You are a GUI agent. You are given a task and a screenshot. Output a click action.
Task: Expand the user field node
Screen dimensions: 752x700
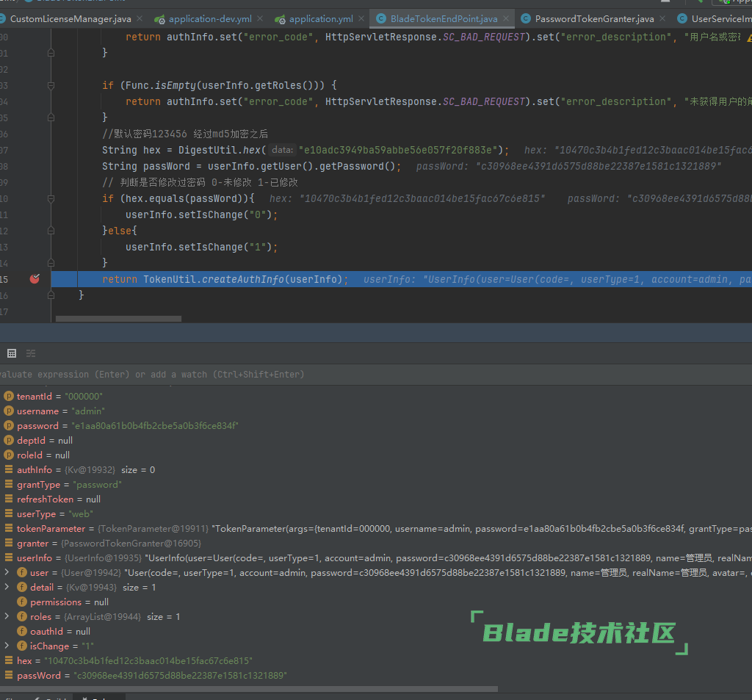[x=7, y=572]
